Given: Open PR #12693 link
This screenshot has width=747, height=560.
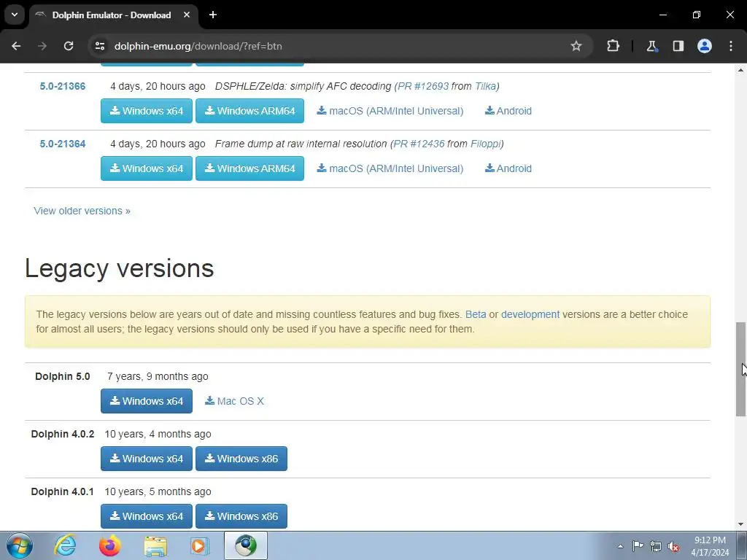Looking at the screenshot, I should [423, 86].
